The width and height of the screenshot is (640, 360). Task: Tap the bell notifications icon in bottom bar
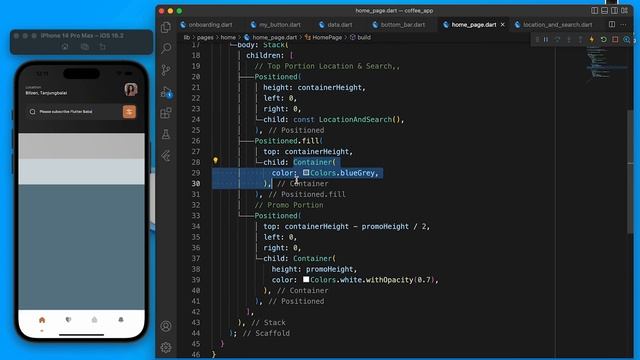[121, 320]
